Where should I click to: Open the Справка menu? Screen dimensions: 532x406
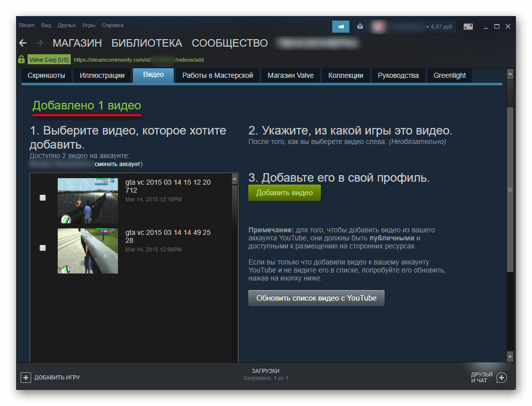[x=112, y=25]
